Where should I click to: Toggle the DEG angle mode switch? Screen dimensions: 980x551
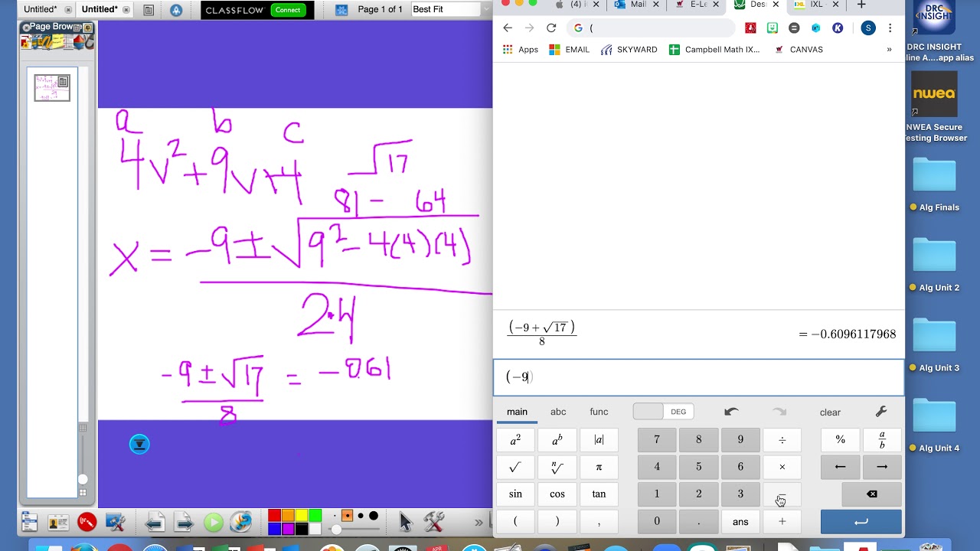coord(661,412)
